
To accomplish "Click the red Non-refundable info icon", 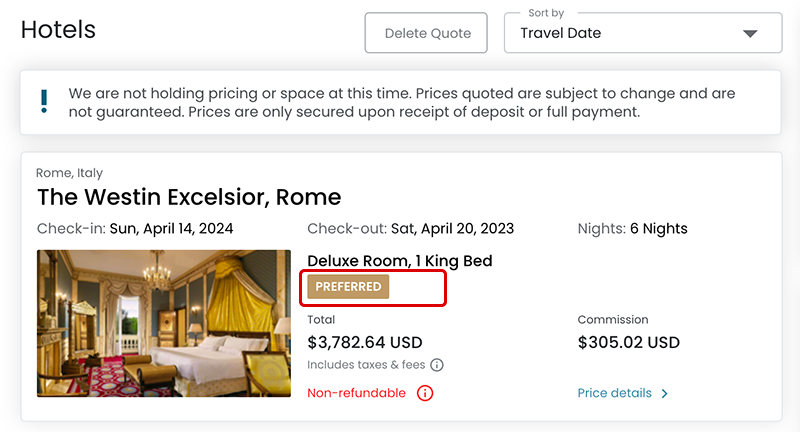I will (x=425, y=393).
